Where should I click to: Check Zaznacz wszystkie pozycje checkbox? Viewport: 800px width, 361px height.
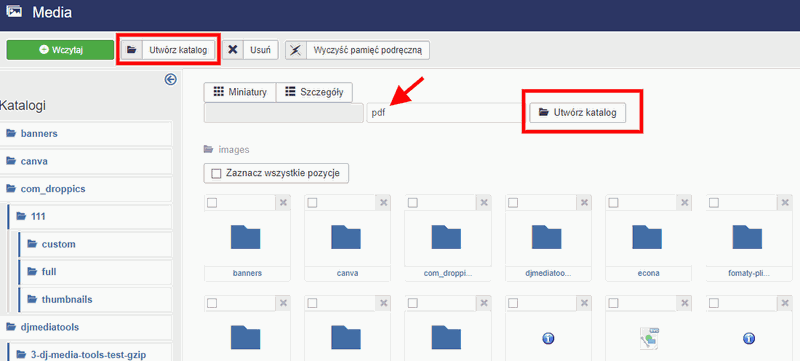216,173
